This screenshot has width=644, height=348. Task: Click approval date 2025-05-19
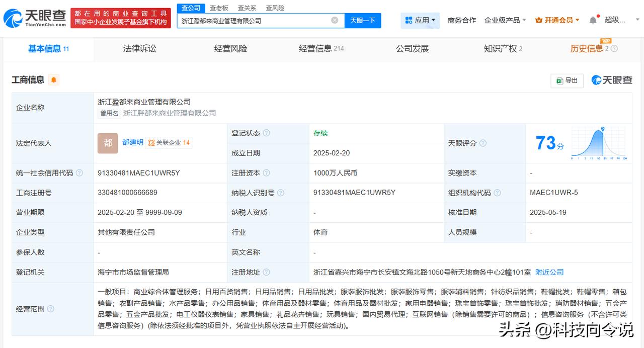pyautogui.click(x=548, y=213)
